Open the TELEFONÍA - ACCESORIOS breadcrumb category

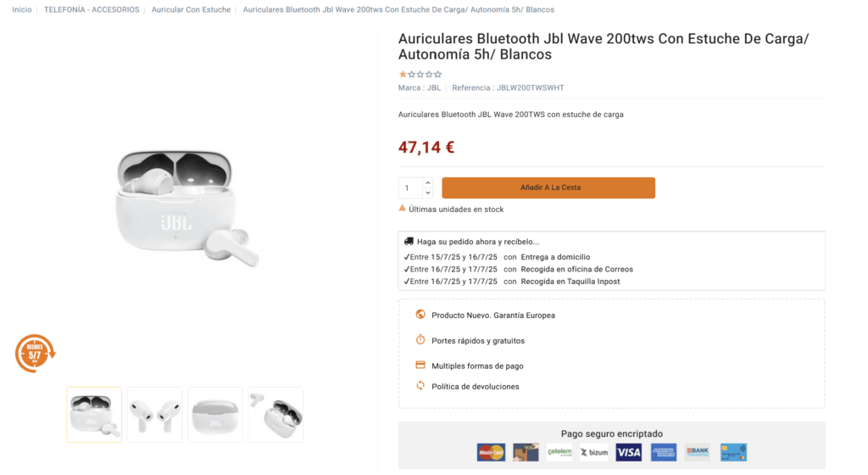(x=90, y=9)
